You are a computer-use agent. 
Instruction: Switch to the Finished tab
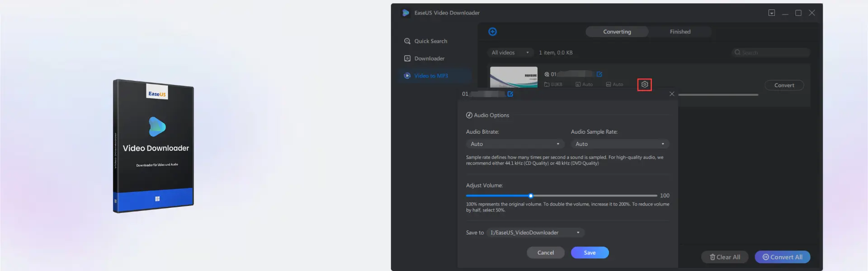click(680, 32)
